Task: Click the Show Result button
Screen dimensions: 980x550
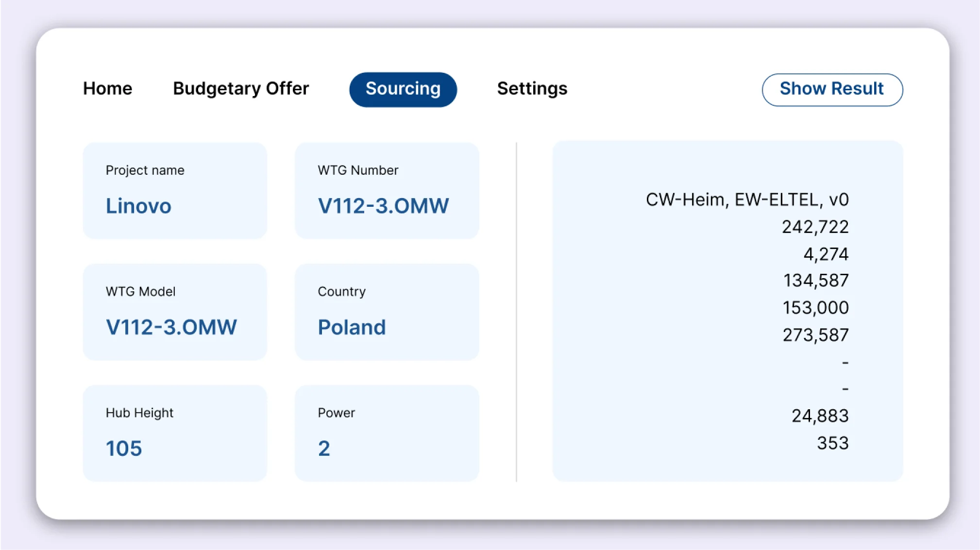Action: click(x=832, y=89)
